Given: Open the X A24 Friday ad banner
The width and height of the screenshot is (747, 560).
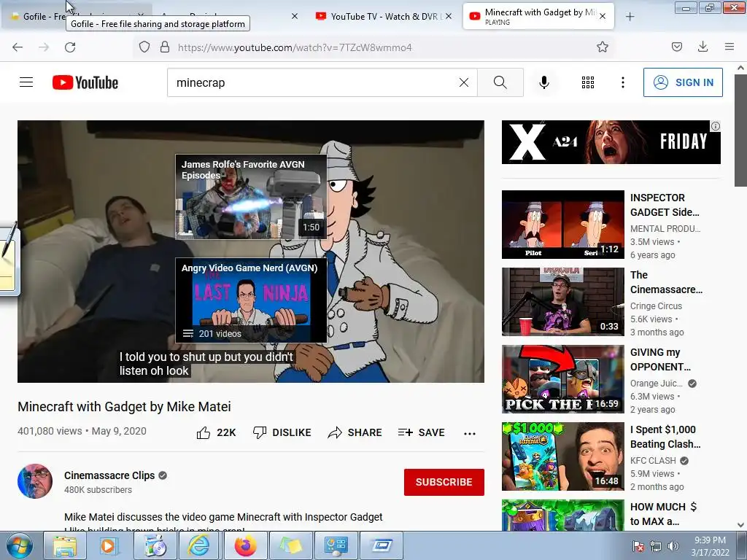Looking at the screenshot, I should 611,142.
